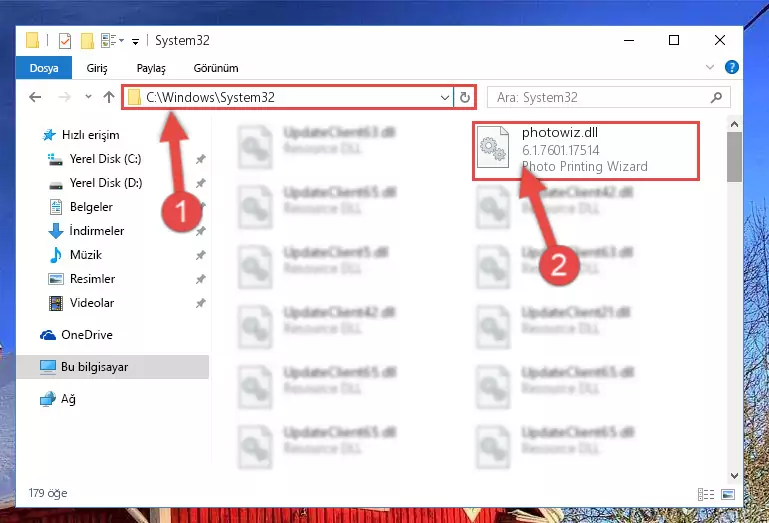Click the Ara: System32 search box

pos(608,98)
